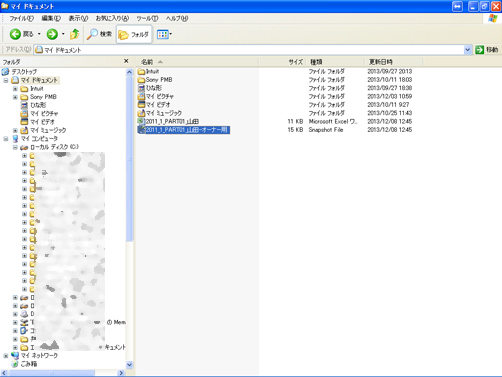Open the お気に入り menu
The image size is (502, 377).
(x=112, y=18)
